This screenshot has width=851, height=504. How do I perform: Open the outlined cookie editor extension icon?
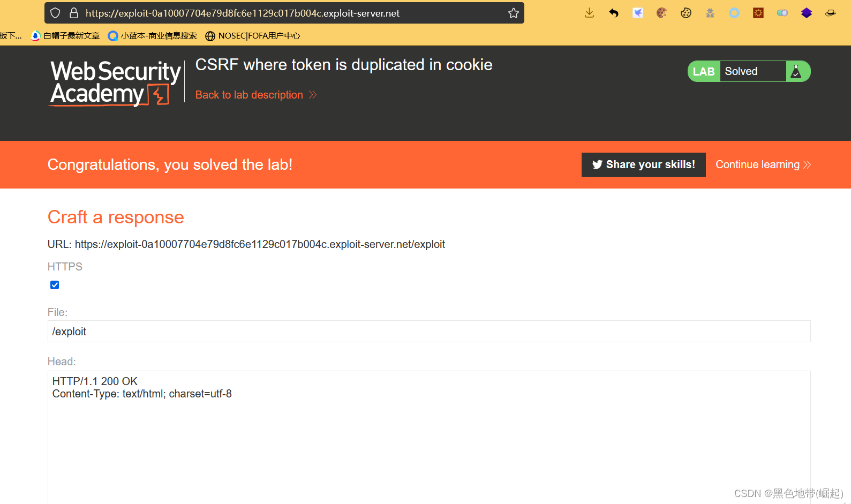coord(686,13)
